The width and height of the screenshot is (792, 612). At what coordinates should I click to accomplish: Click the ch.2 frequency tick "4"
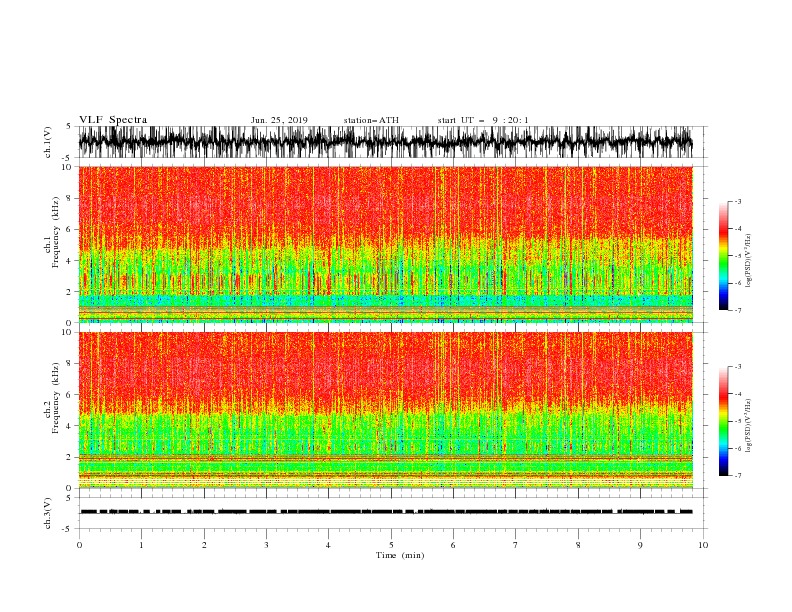tap(70, 426)
